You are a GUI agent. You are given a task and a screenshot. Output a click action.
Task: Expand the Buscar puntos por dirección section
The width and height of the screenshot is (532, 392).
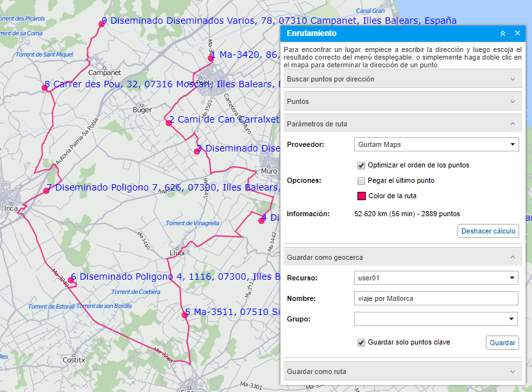[403, 79]
